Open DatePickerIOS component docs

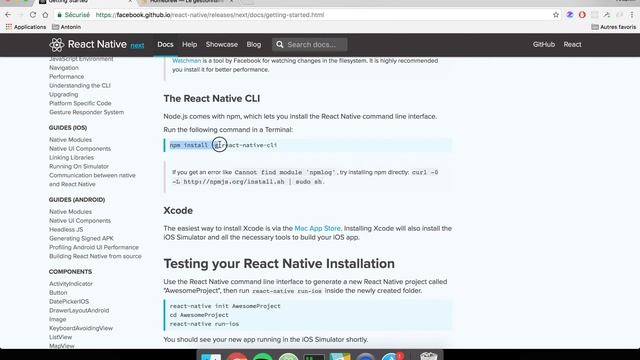point(69,302)
